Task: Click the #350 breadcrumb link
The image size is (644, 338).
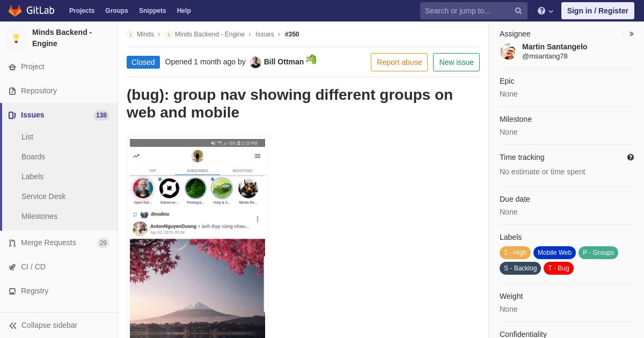Action: click(x=292, y=34)
